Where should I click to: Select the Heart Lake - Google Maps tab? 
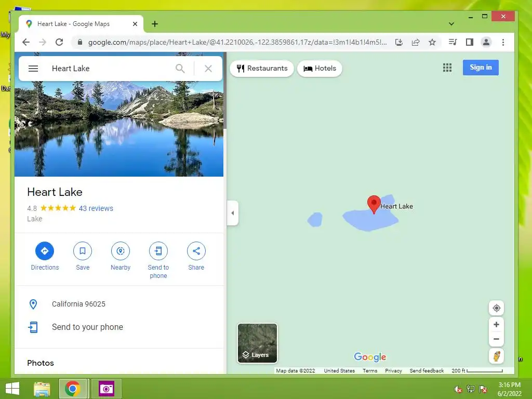click(81, 24)
